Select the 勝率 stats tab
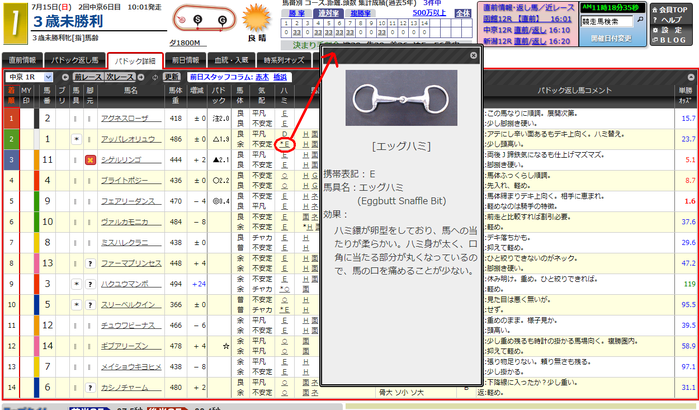Image resolution: width=699 pixels, height=410 pixels. pyautogui.click(x=296, y=13)
